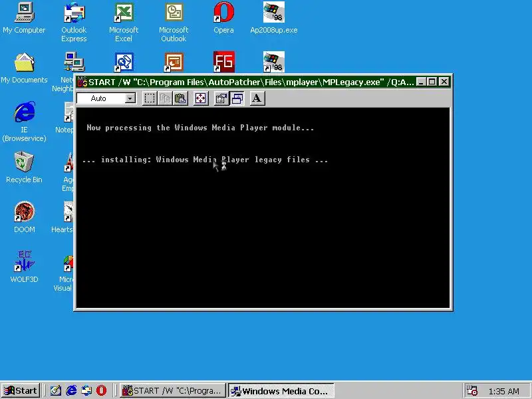Viewport: 532px width, 399px height.
Task: Launch Internet Explorer from quick launch
Action: pos(71,390)
